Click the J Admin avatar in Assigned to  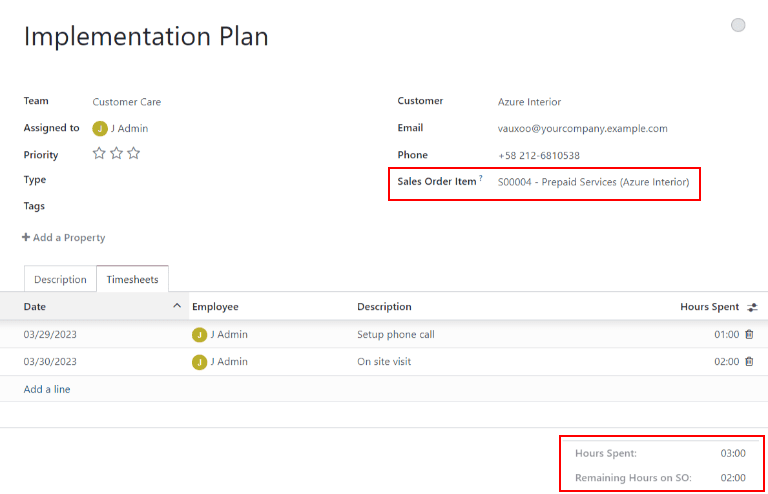click(x=99, y=128)
